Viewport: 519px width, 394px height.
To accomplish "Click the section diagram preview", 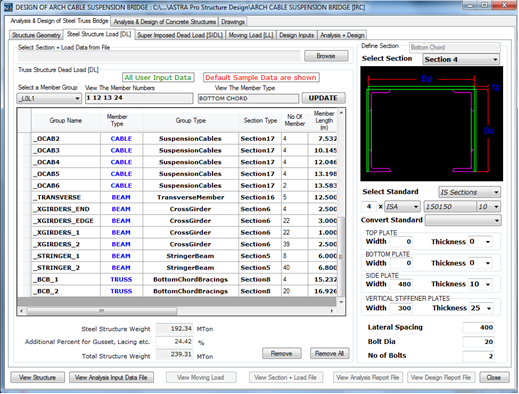I will [x=431, y=124].
